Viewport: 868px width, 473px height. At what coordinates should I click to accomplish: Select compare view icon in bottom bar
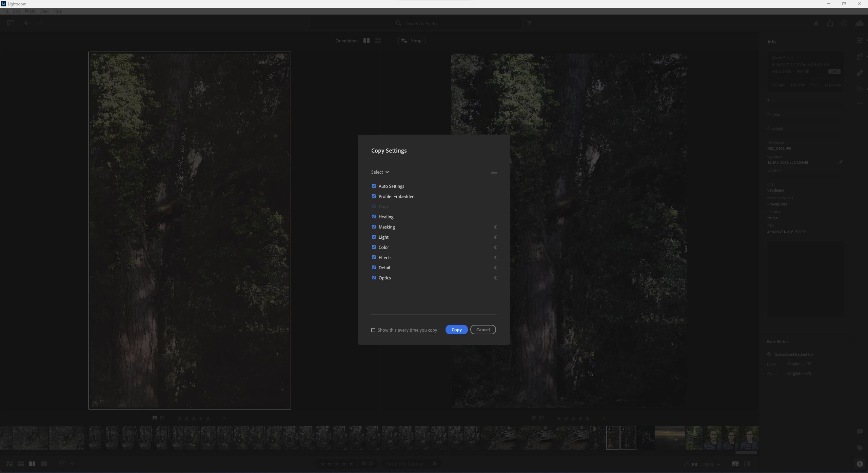pos(32,464)
